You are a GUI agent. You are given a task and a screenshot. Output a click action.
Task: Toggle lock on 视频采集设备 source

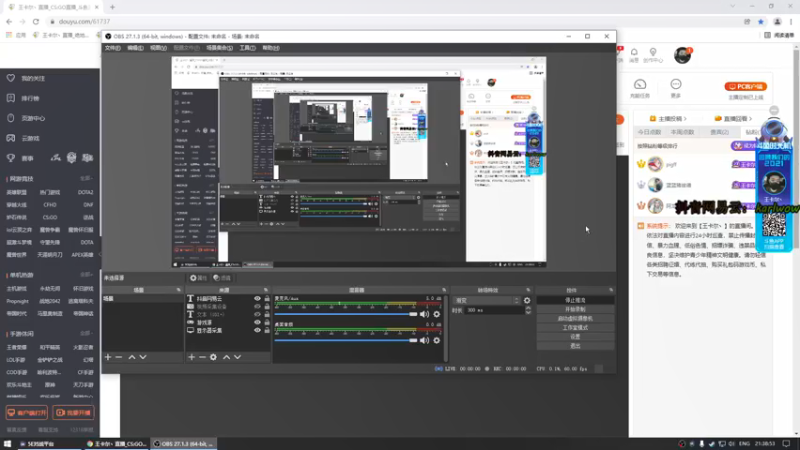tap(266, 307)
